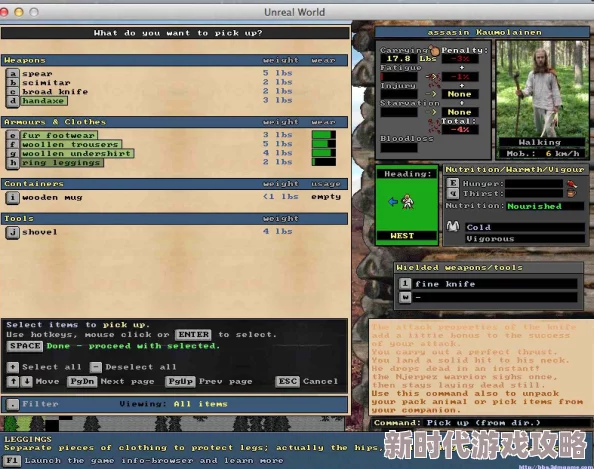Click the Armours & Clothes header
Screen dimensions: 594x469
coord(174,122)
